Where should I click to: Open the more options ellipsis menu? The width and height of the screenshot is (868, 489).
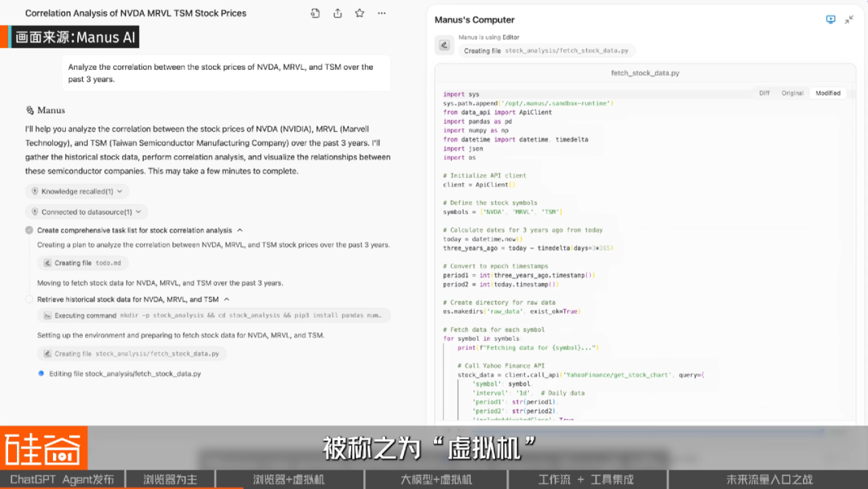pyautogui.click(x=382, y=13)
